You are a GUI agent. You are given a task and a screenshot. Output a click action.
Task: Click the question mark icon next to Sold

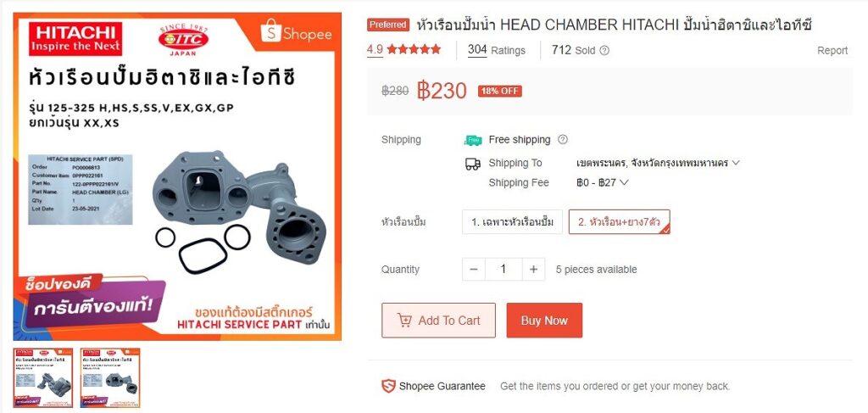click(604, 50)
